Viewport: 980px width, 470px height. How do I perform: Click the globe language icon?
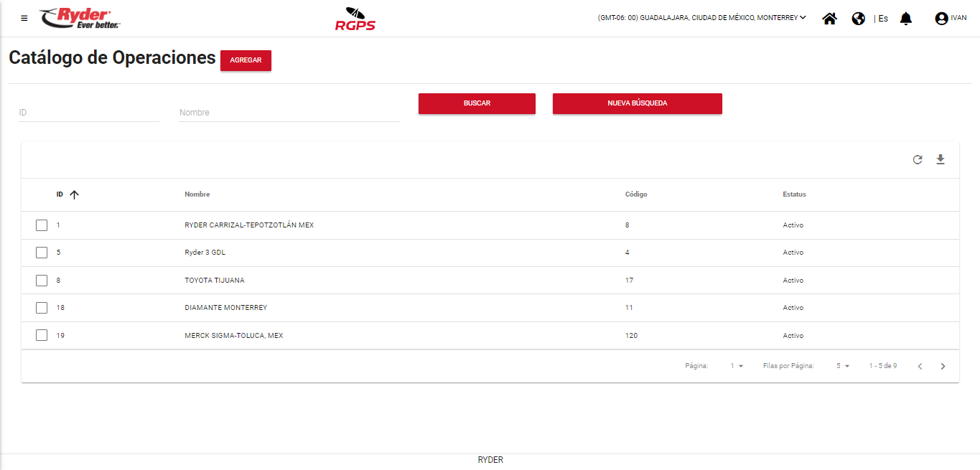[x=858, y=19]
